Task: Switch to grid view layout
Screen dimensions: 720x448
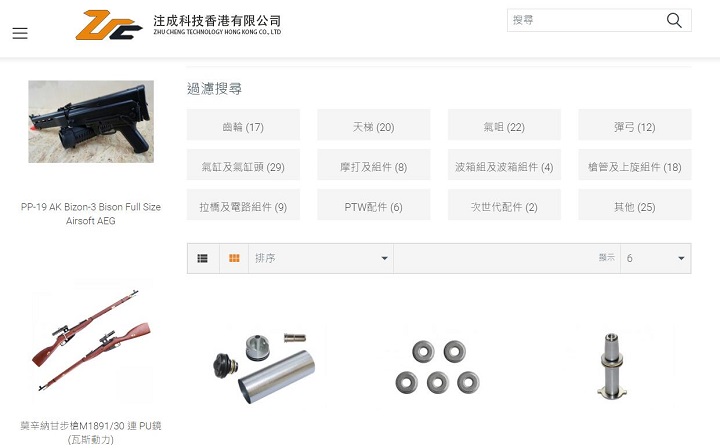Action: [x=234, y=258]
